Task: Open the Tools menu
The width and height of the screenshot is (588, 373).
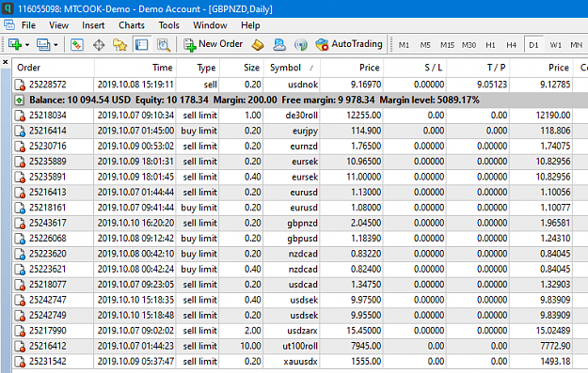Action: click(x=168, y=25)
